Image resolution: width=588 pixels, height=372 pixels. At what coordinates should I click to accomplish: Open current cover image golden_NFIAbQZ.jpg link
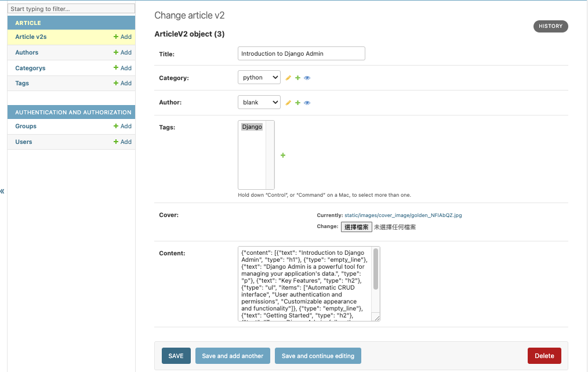tap(403, 215)
